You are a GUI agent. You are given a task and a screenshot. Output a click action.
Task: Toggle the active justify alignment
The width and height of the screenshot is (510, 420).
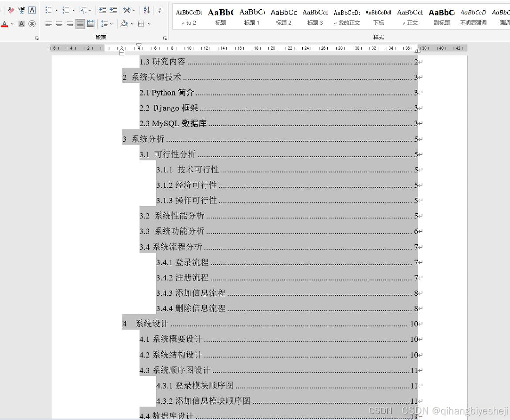pos(80,23)
